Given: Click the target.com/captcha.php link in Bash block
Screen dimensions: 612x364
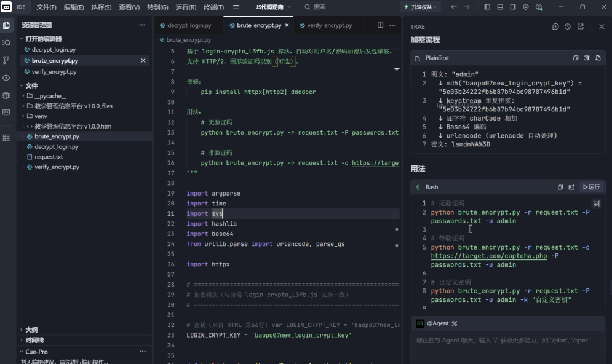Looking at the screenshot, I should click(x=488, y=256).
